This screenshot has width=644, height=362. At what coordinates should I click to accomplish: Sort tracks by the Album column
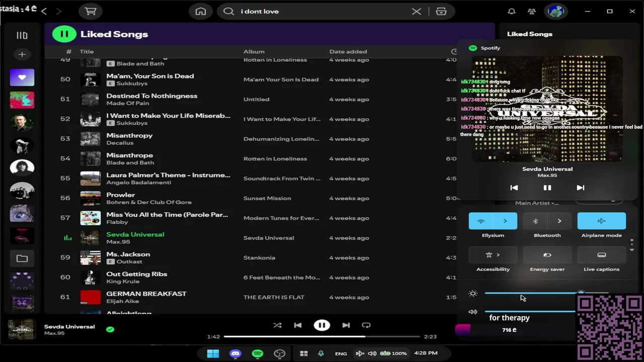click(254, 51)
